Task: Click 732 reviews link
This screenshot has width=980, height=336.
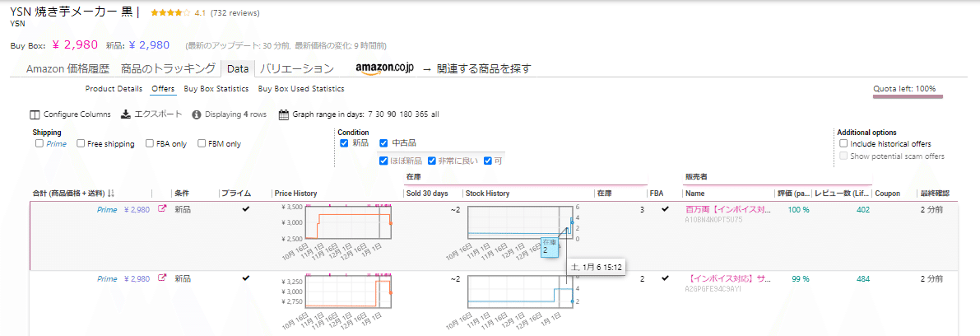Action: pyautogui.click(x=235, y=12)
